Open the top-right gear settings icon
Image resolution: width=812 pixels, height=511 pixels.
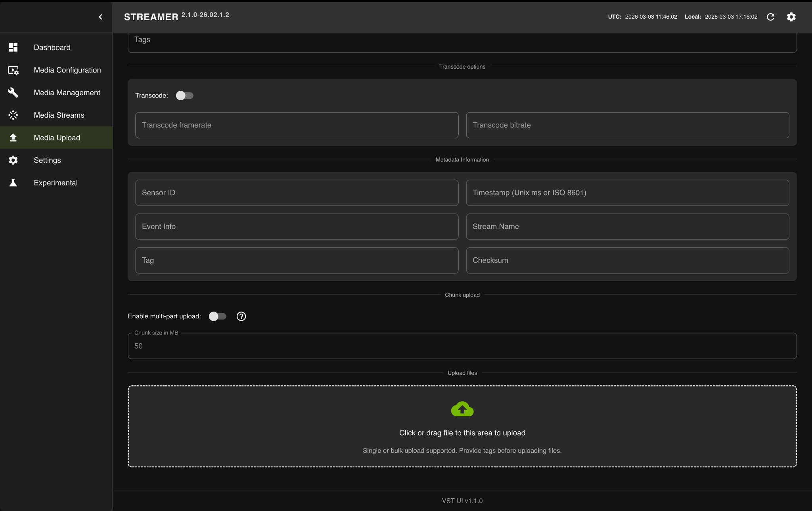[791, 17]
